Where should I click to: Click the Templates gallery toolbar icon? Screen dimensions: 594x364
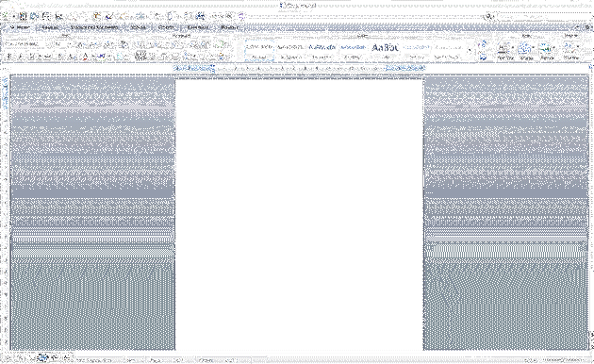pyautogui.click(x=23, y=16)
